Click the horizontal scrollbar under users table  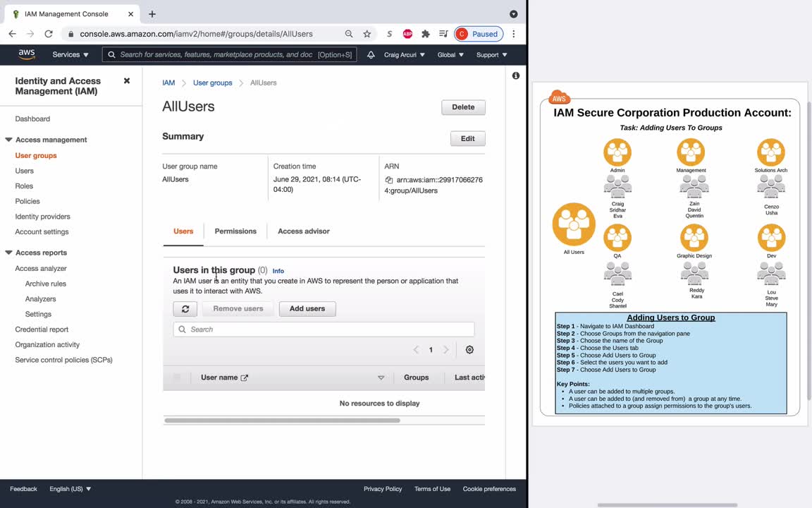282,421
